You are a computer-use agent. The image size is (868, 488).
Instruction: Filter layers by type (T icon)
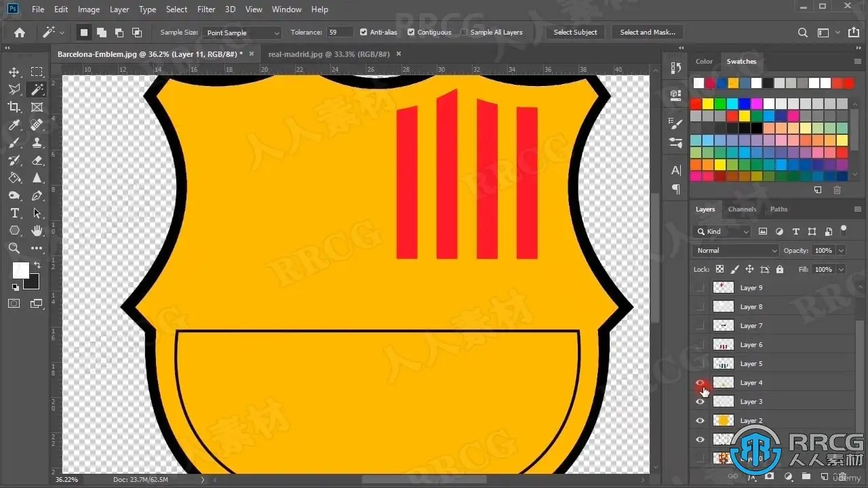[x=795, y=231]
